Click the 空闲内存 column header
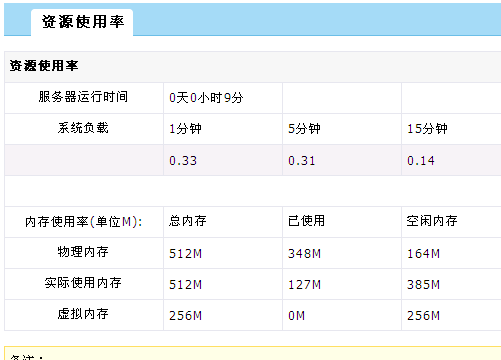The image size is (501, 360). [x=432, y=221]
